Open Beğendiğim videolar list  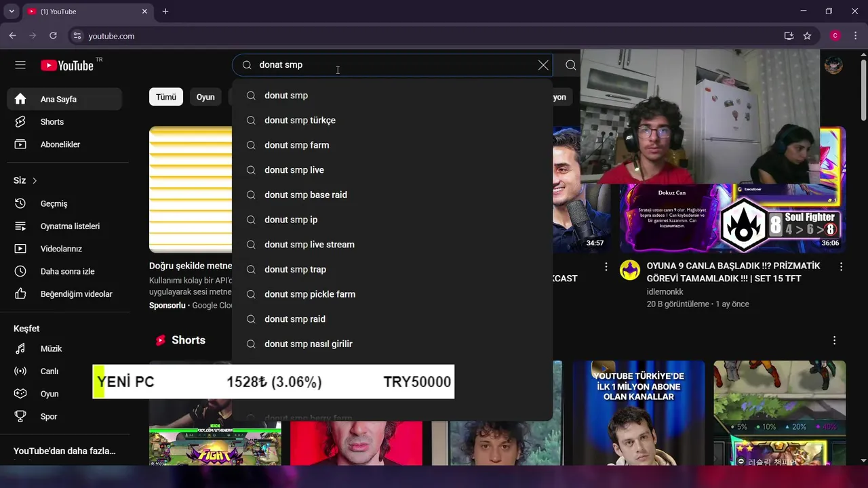[64, 294]
